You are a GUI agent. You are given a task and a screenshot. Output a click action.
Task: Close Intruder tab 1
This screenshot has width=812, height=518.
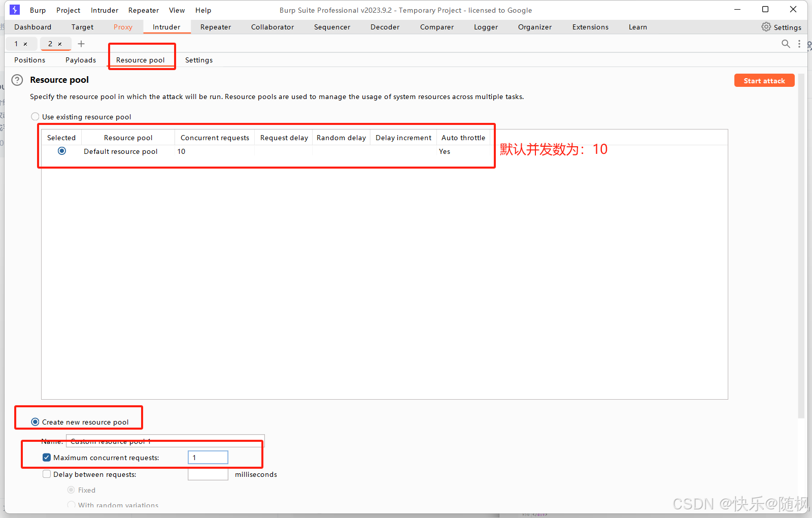tap(25, 44)
